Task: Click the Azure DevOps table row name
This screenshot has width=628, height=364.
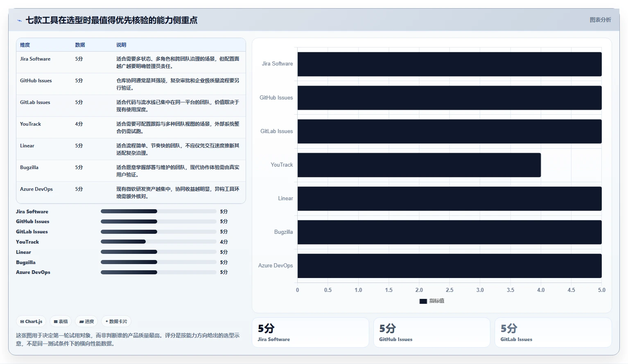Action: [36, 189]
